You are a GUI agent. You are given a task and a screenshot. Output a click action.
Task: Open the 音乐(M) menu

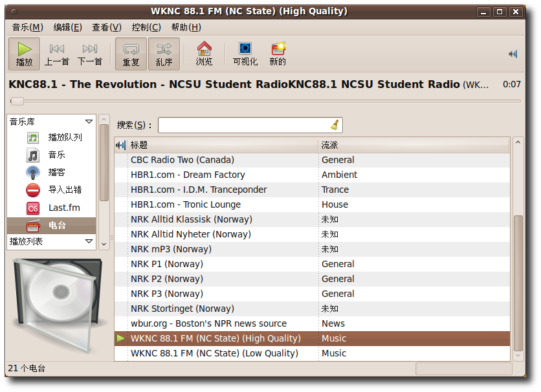pyautogui.click(x=27, y=27)
